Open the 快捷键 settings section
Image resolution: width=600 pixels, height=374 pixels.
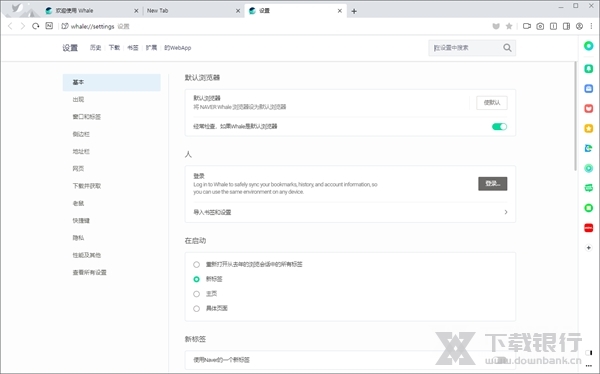click(x=81, y=220)
